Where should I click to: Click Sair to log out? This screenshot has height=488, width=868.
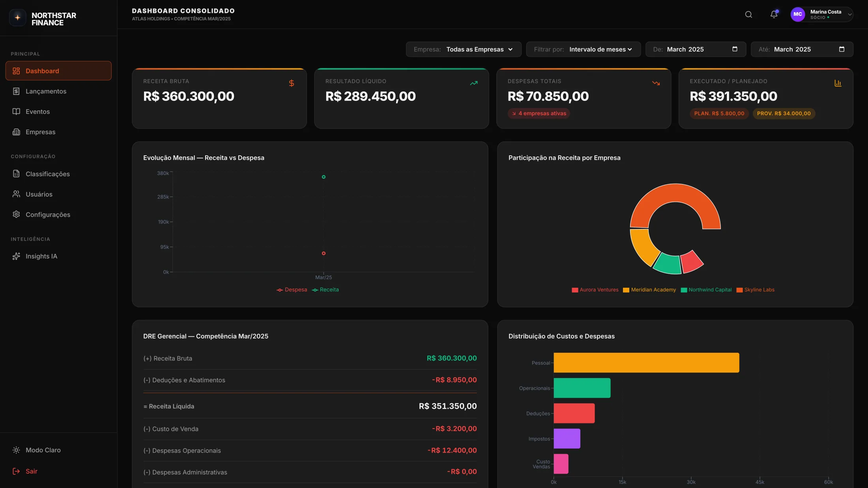pos(31,471)
